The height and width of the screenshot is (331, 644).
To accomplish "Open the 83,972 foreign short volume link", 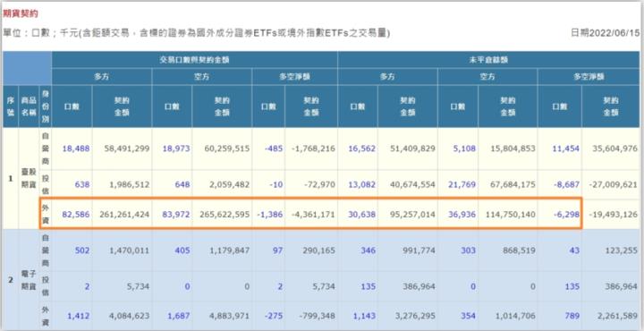I will tap(176, 215).
